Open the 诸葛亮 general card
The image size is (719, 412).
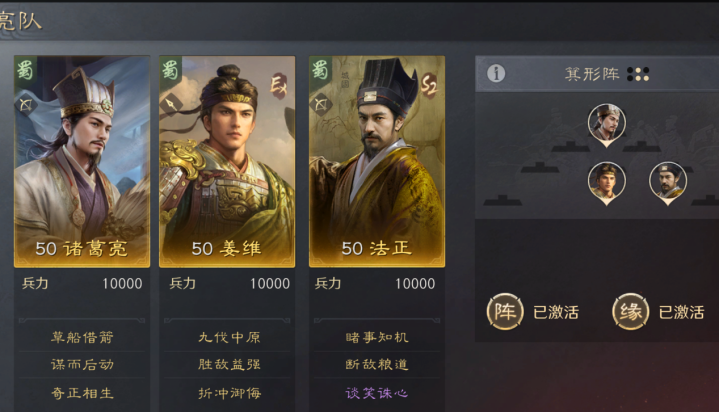pyautogui.click(x=82, y=161)
